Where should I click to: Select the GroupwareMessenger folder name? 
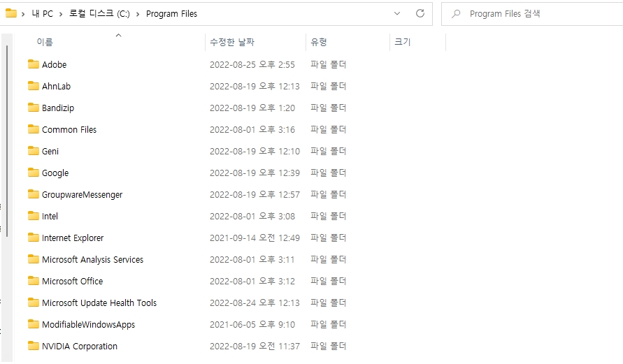(83, 194)
